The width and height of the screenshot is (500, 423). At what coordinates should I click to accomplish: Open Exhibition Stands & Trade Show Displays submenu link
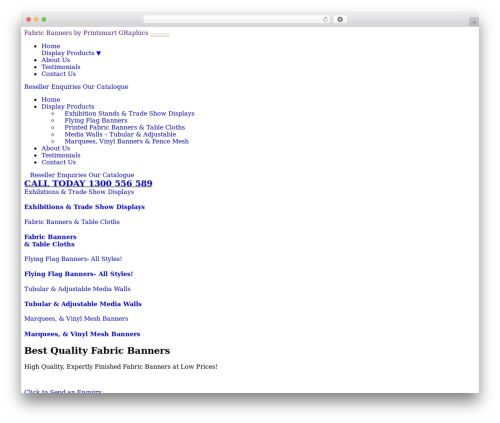[129, 114]
